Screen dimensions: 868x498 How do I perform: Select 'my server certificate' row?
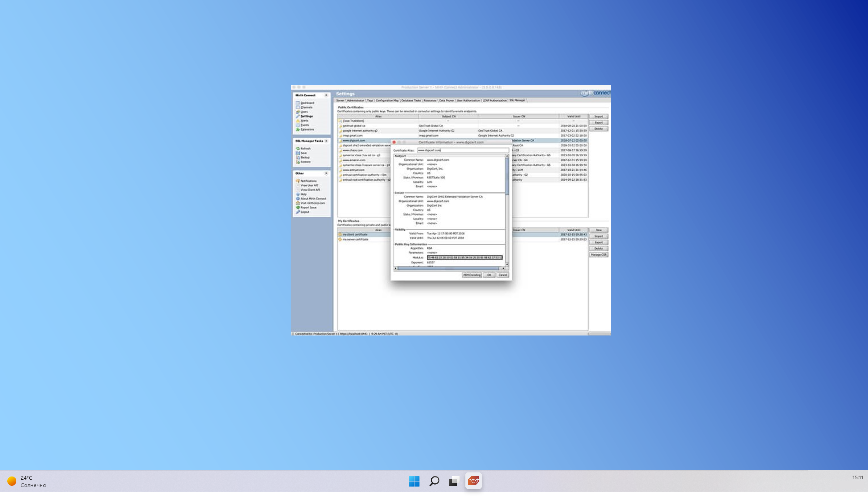tap(364, 239)
